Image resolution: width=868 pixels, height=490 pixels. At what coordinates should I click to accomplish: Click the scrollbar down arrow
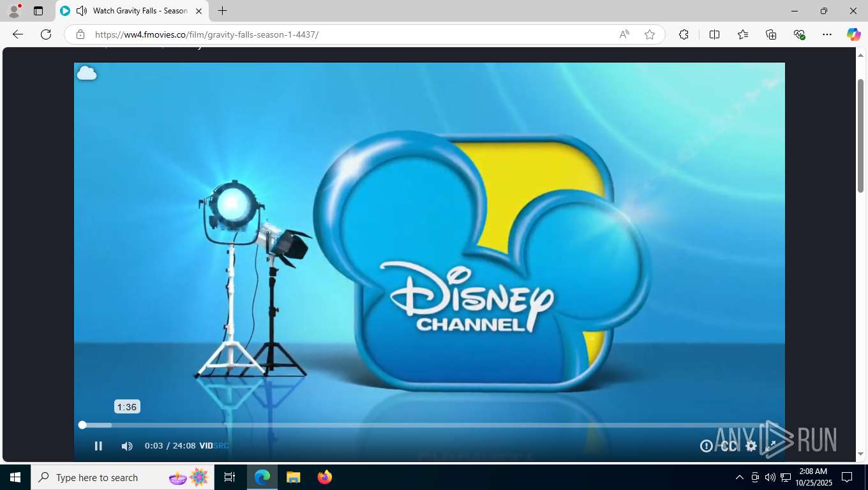(860, 454)
